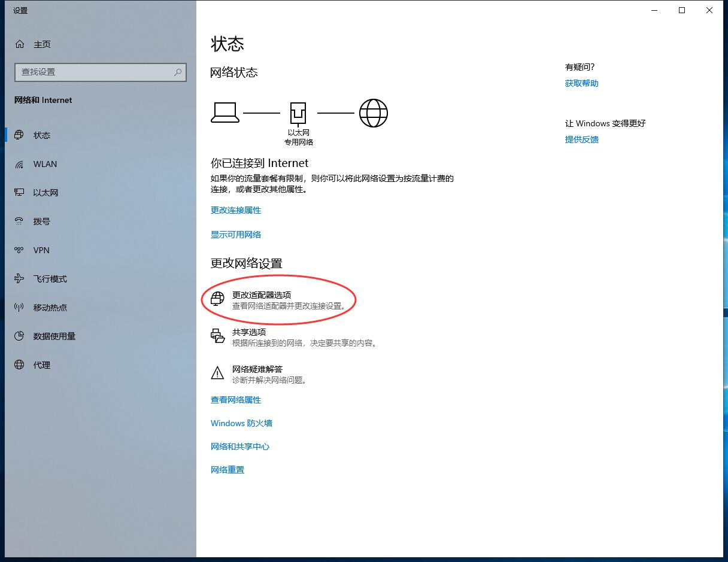The height and width of the screenshot is (562, 728).
Task: Launch 网络疑难解答 title text
Action: 257,369
